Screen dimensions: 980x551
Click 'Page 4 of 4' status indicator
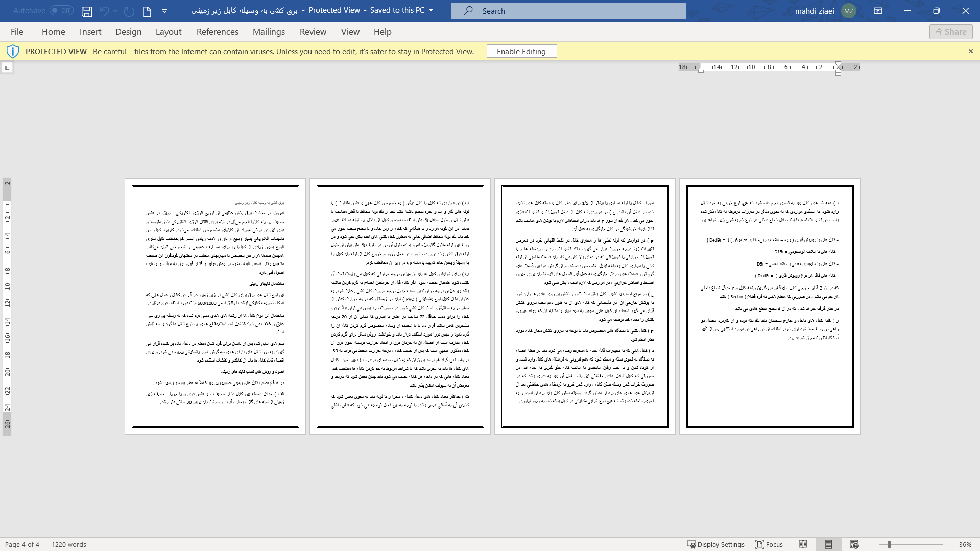coord(22,544)
